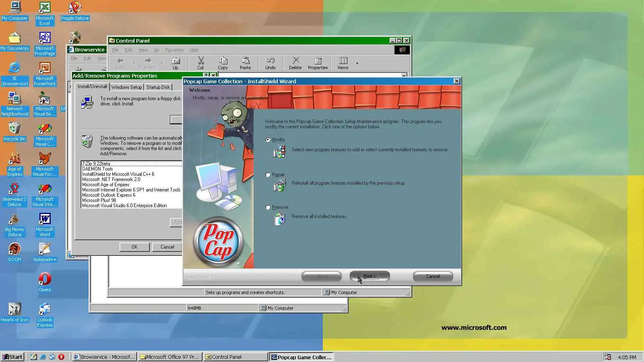This screenshot has height=362, width=644.
Task: Open the Control Panel address bar dropdown
Action: click(404, 75)
